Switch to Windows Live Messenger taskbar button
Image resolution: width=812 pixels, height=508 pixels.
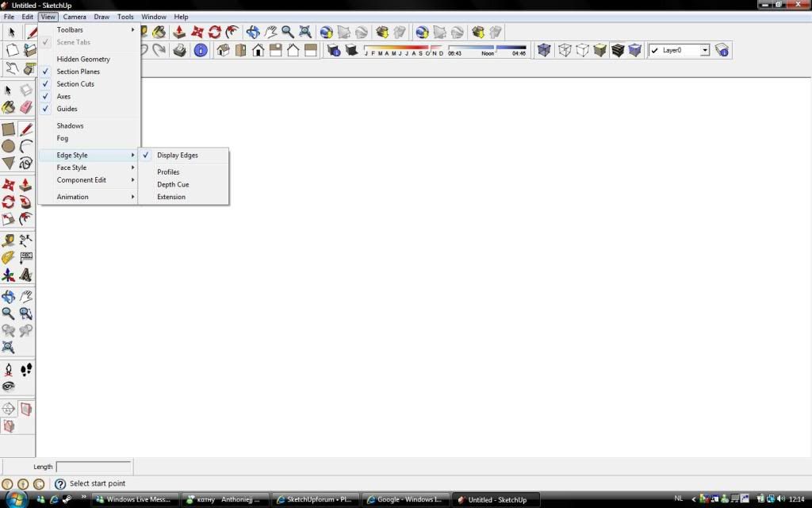click(x=133, y=500)
